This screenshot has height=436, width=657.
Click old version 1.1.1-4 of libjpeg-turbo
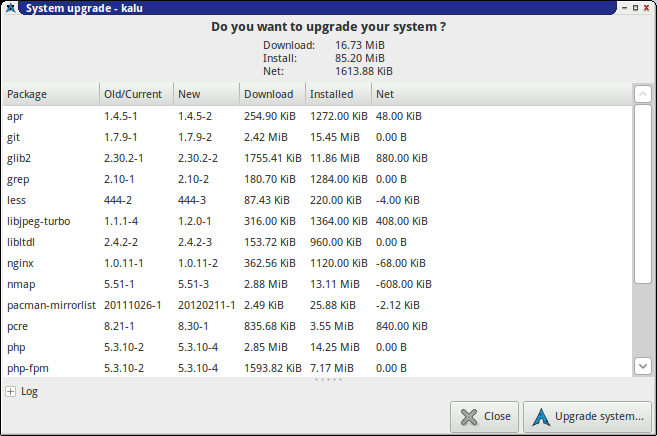click(121, 221)
